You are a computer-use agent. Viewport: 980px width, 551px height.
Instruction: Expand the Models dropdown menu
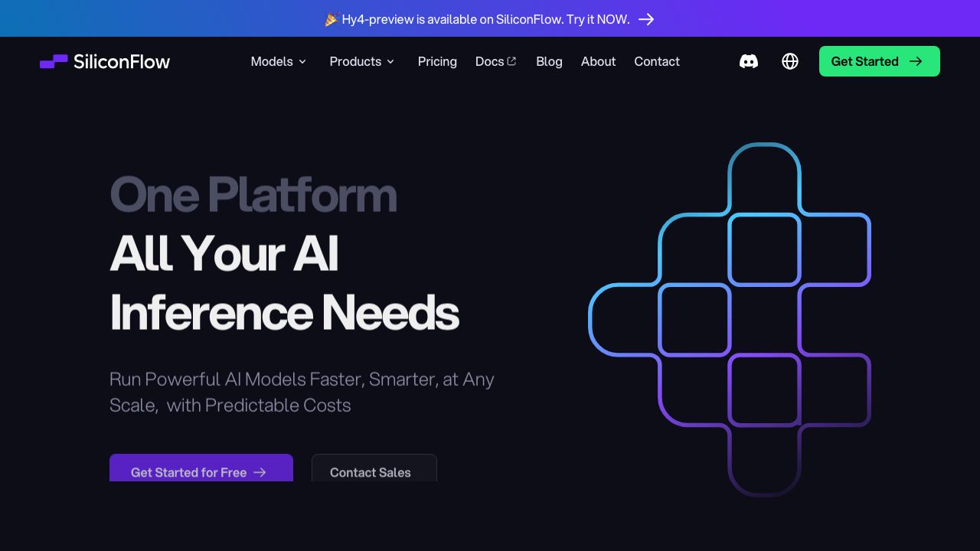pyautogui.click(x=279, y=61)
